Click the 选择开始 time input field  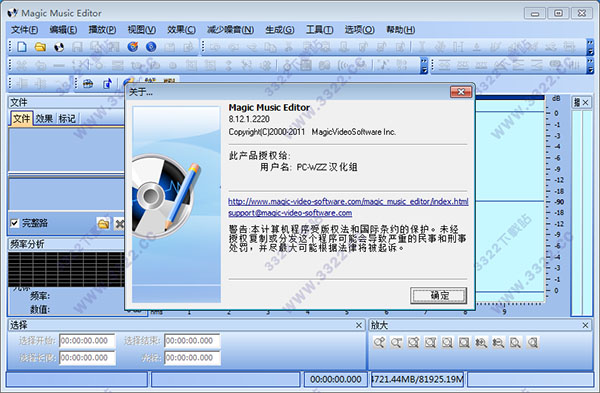coord(87,341)
